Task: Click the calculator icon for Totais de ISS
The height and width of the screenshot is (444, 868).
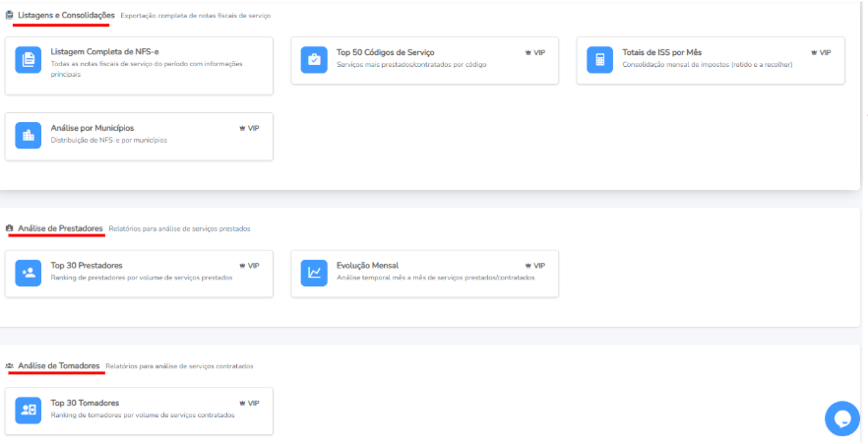Action: [599, 59]
